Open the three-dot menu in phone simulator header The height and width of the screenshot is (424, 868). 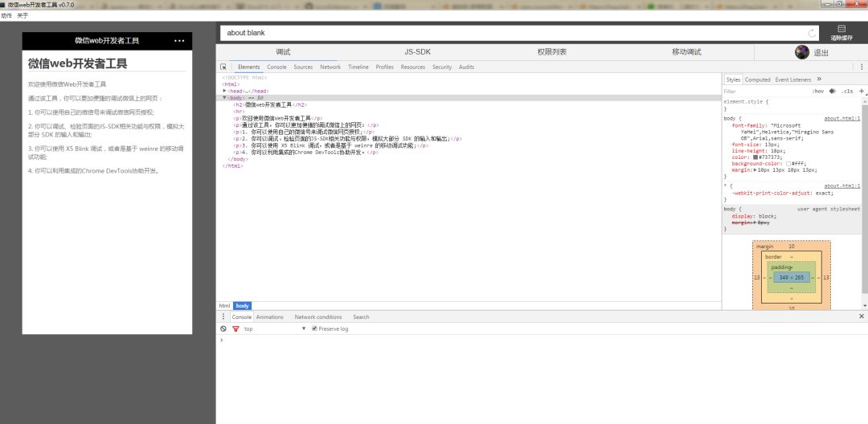[179, 41]
